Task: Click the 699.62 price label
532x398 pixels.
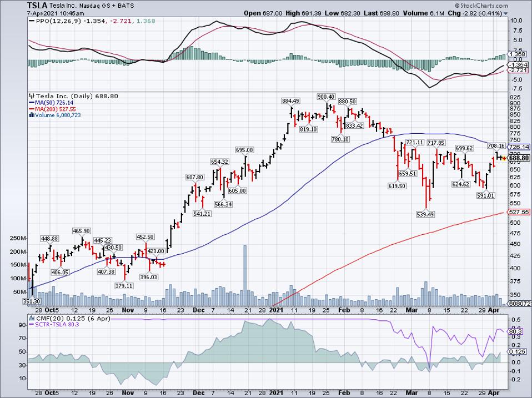Action: point(464,148)
